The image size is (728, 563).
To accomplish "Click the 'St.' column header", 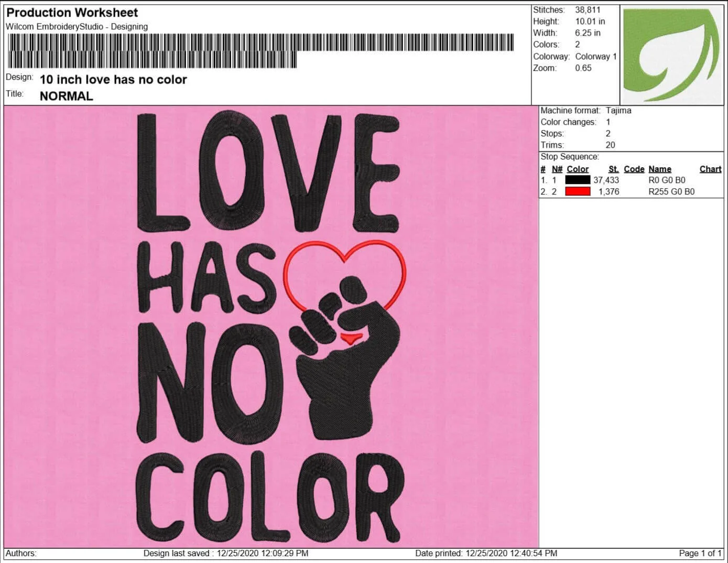I will point(614,169).
